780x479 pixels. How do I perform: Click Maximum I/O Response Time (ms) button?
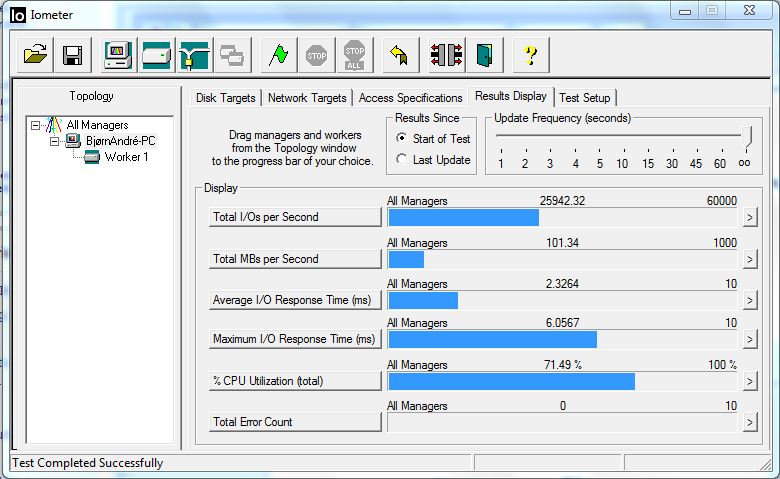pyautogui.click(x=295, y=339)
